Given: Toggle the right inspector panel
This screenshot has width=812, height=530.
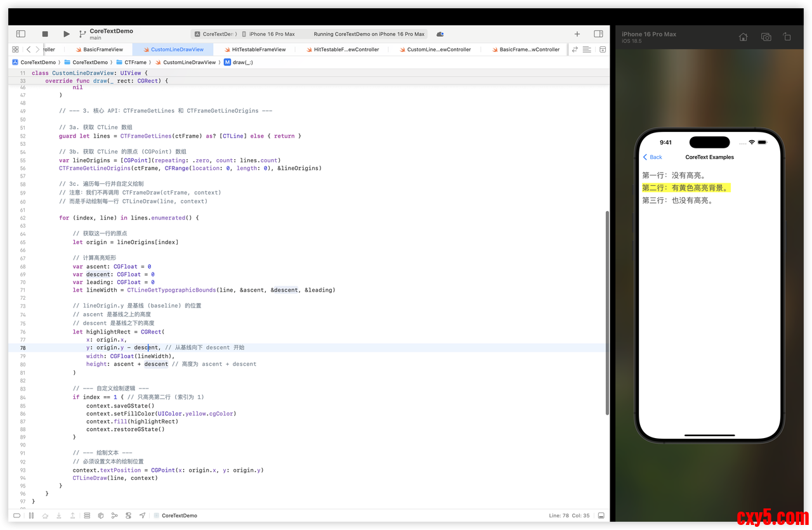Looking at the screenshot, I should (598, 34).
